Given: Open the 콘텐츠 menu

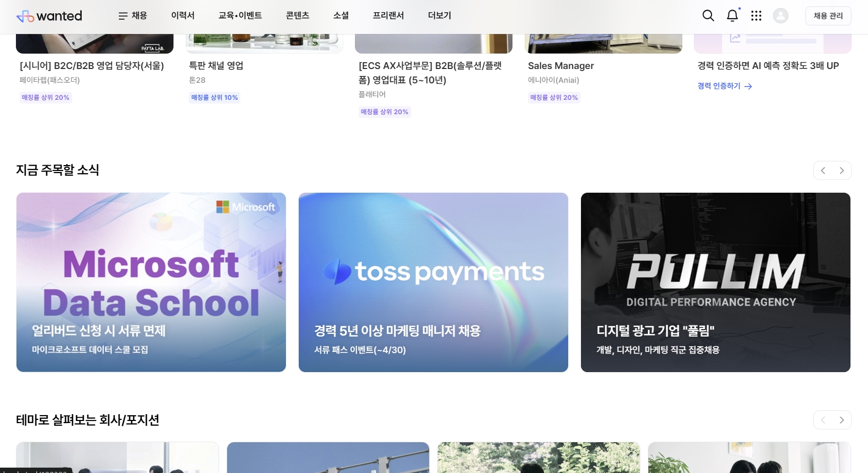Looking at the screenshot, I should tap(298, 16).
